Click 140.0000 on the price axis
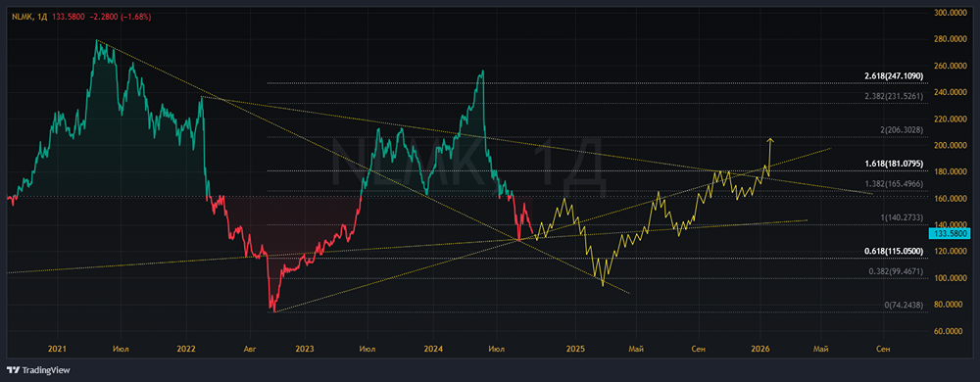Screen dimensions: 980x382 tap(949, 225)
